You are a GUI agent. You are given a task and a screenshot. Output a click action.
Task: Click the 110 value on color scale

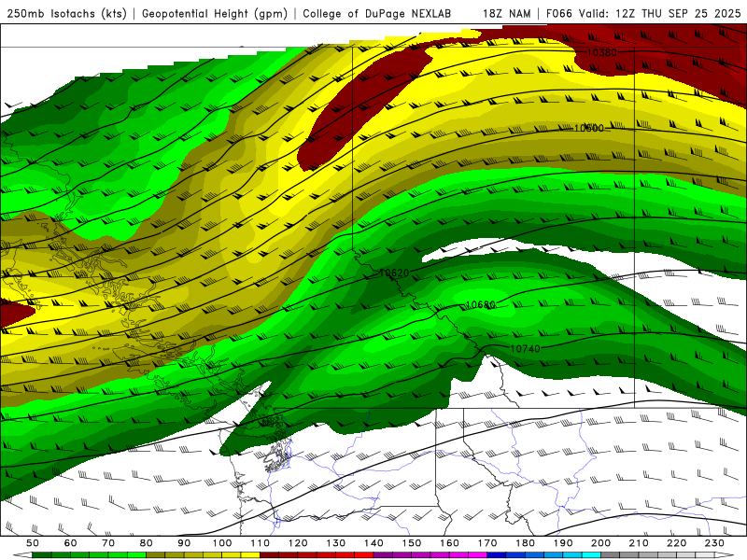tap(261, 543)
